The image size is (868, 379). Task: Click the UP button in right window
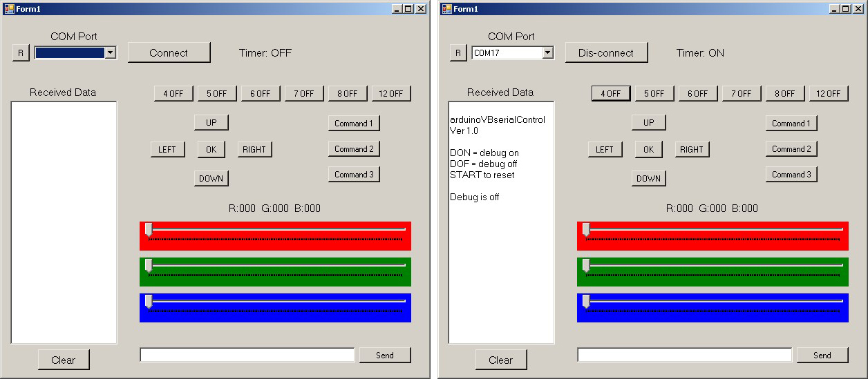coord(649,122)
